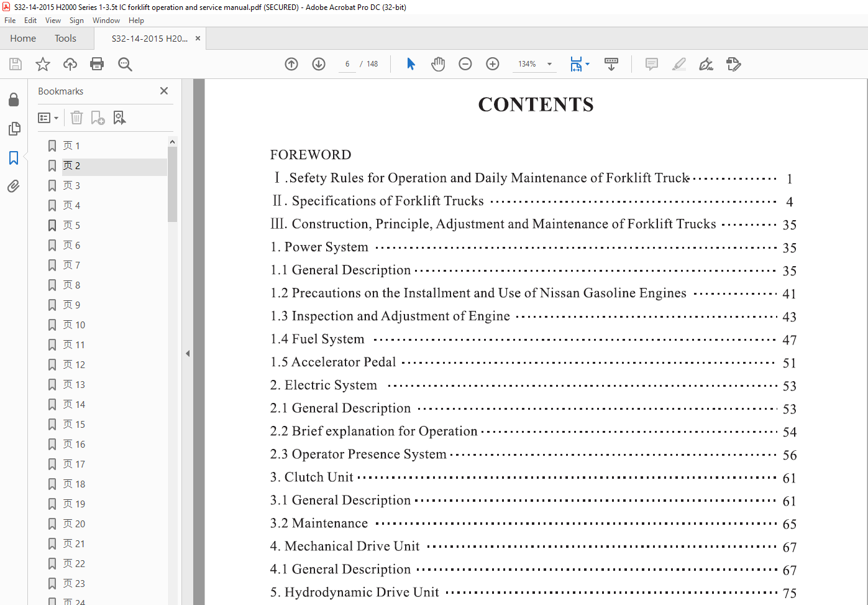Switch to the Tools tab
The image size is (868, 605).
coord(65,38)
